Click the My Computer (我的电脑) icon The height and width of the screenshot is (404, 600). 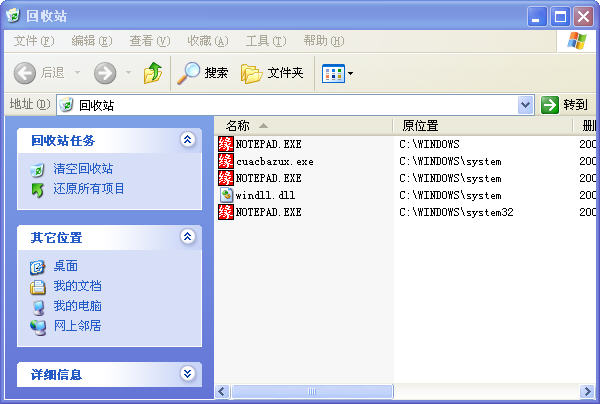pyautogui.click(x=38, y=307)
